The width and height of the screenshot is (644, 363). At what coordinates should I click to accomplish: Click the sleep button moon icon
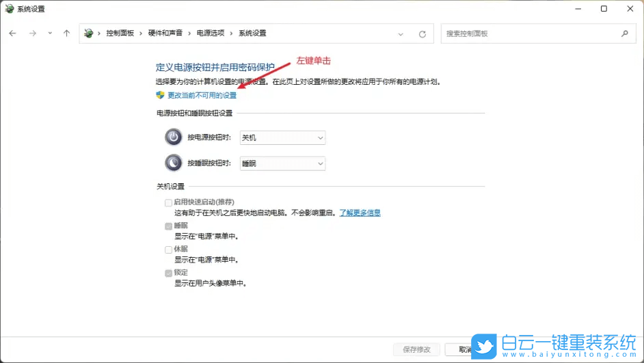point(174,163)
